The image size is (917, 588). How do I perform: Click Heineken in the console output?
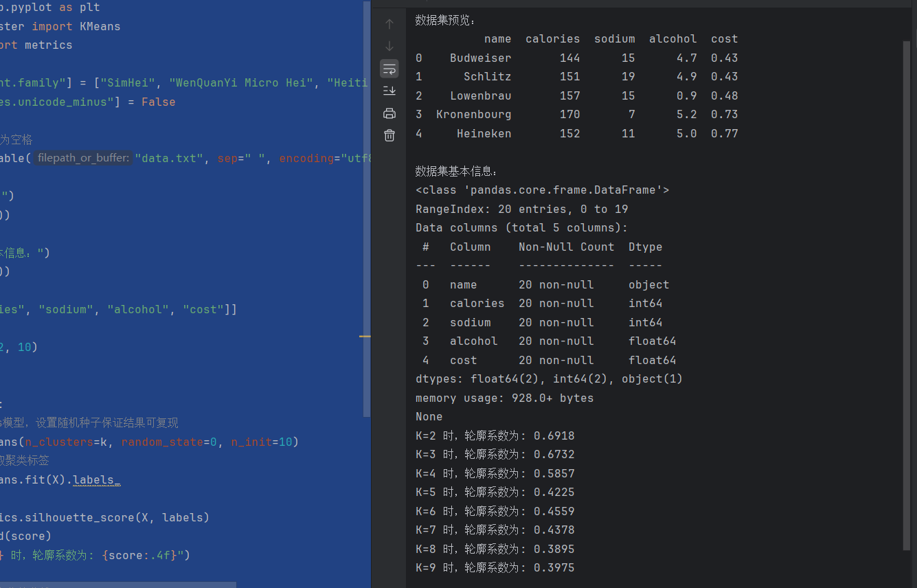[484, 133]
